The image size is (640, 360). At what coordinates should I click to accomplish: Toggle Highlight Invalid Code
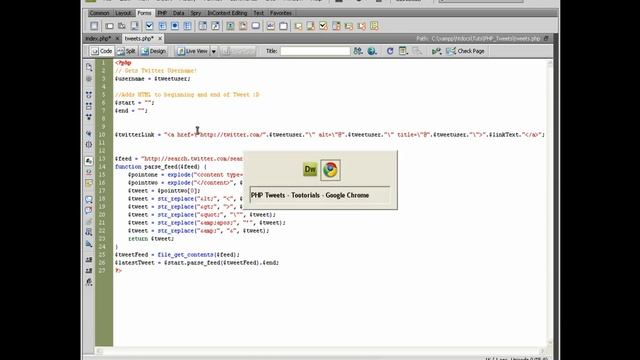(89, 172)
